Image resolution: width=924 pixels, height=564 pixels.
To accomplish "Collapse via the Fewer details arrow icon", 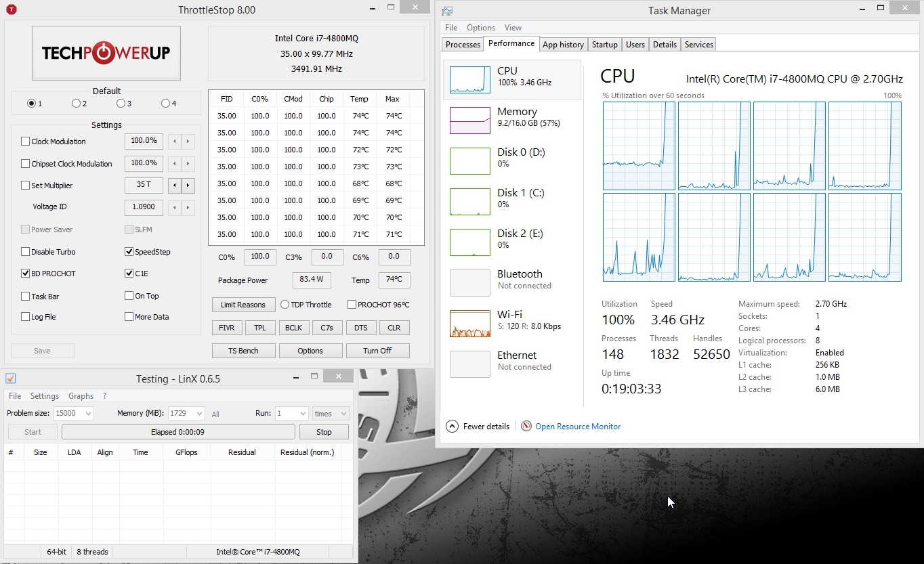I will (452, 427).
